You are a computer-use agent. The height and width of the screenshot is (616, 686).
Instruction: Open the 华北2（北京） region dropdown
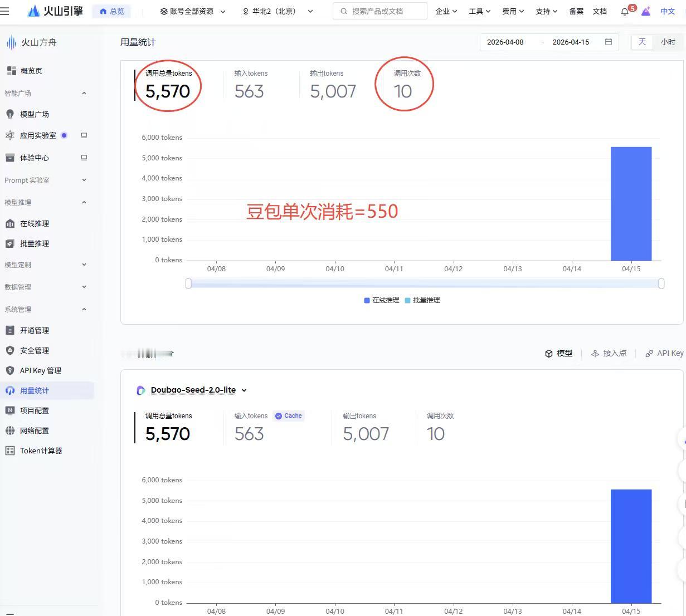[x=278, y=11]
